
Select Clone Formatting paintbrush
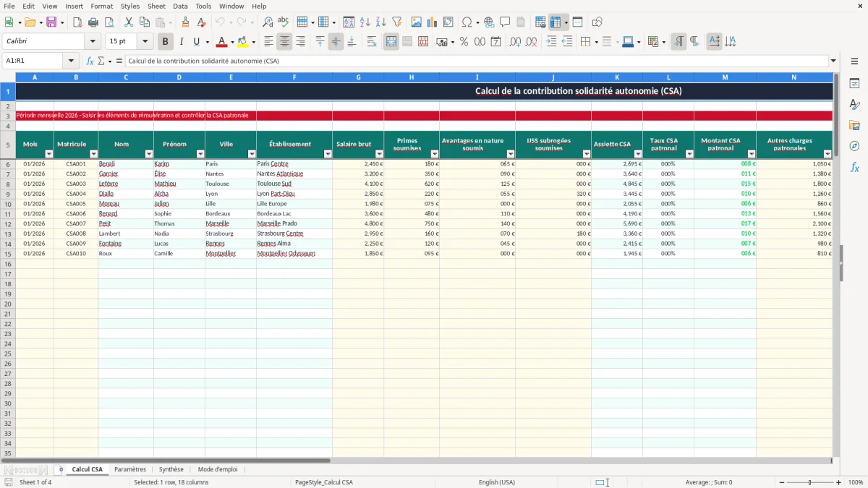(186, 22)
